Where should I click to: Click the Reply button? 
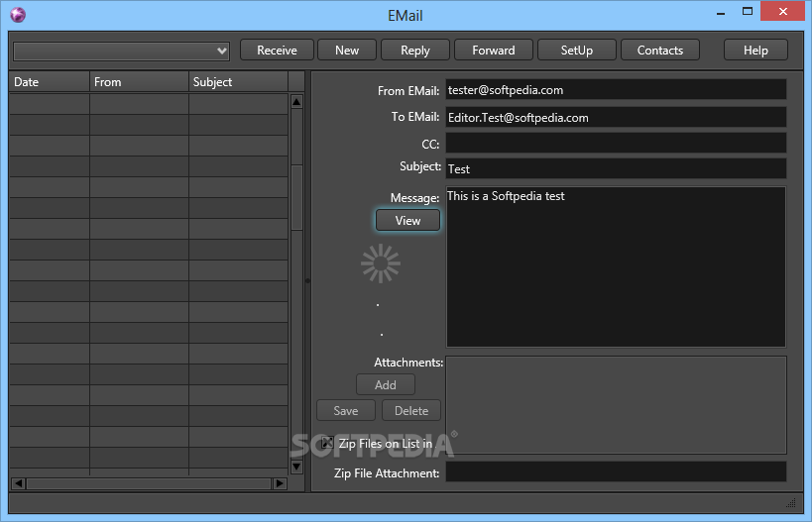[x=414, y=51]
